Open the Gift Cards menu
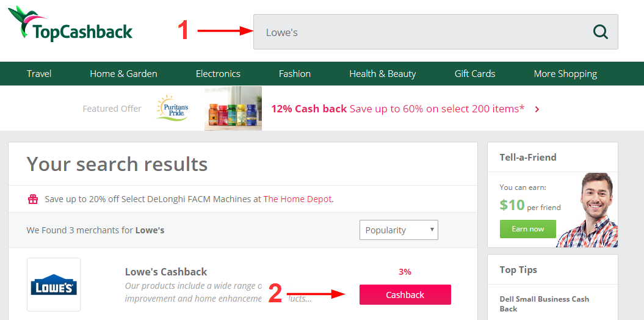Viewport: 644px width, 320px height. click(475, 73)
